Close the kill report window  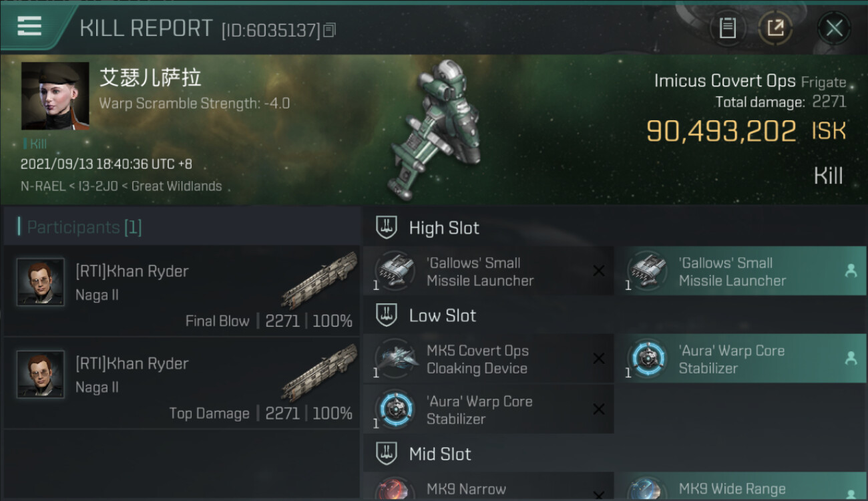(834, 28)
